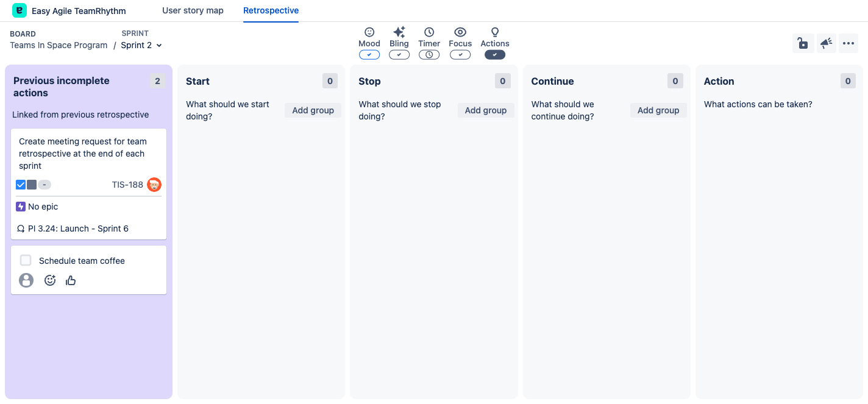Open the Timer clock icon
This screenshot has height=404, width=868.
tap(429, 32)
